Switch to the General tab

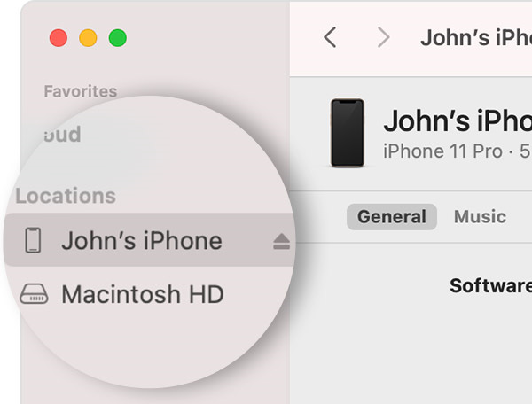coord(392,217)
